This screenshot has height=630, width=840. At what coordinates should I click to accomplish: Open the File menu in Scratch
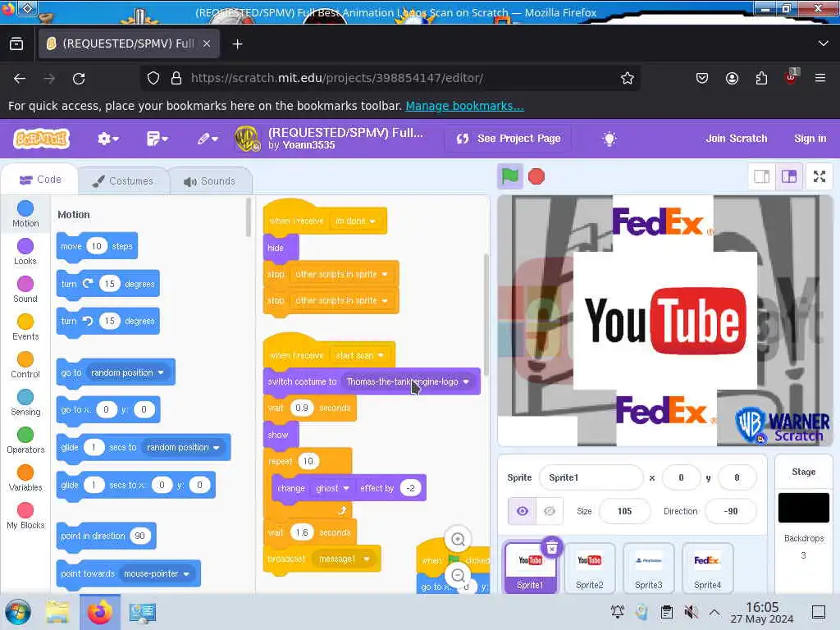(157, 139)
